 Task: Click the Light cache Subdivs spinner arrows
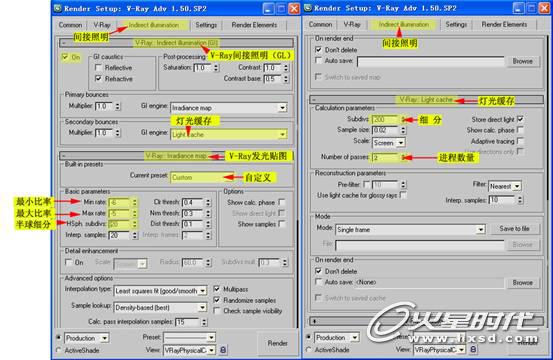(x=403, y=120)
